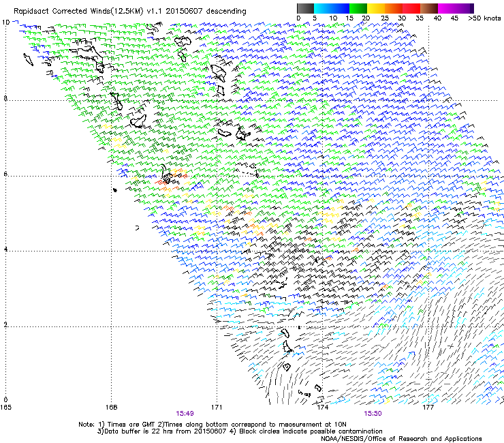Click the NOAA/NESDIS credit text
The image size is (504, 443).
pos(401,438)
